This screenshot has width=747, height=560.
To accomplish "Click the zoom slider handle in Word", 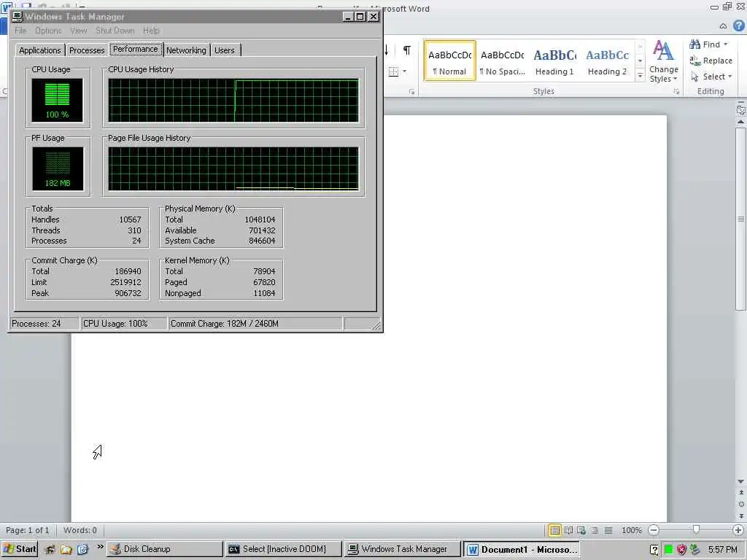I will click(x=696, y=529).
